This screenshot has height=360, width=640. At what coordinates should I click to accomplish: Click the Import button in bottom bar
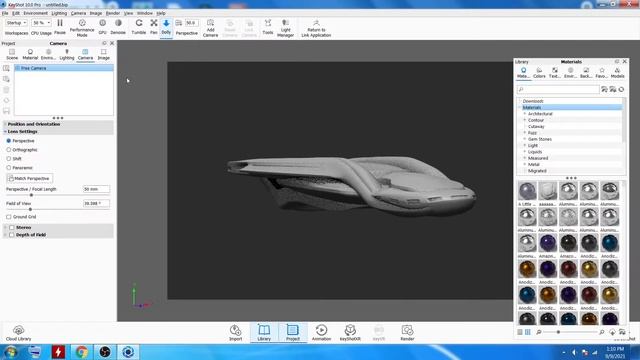pos(236,333)
